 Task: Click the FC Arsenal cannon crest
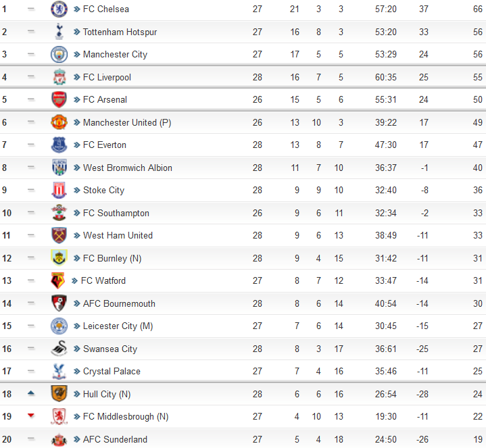[x=59, y=99]
